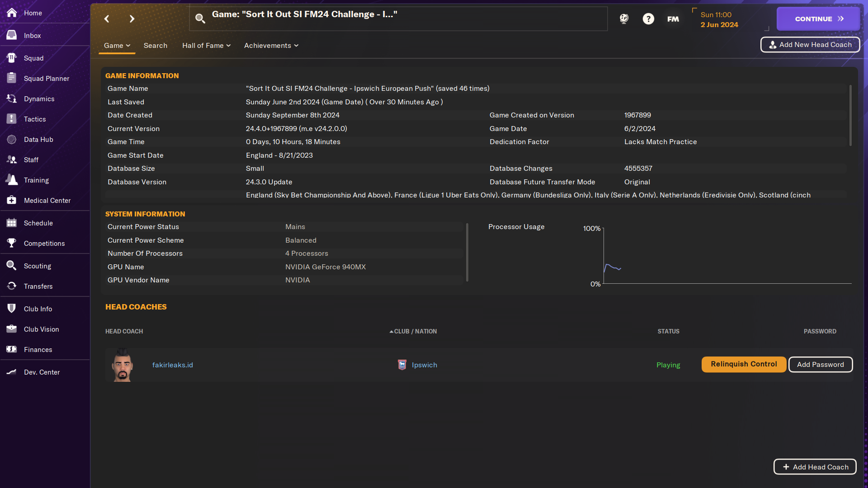
Task: Click the processor usage graph area
Action: pos(722,255)
